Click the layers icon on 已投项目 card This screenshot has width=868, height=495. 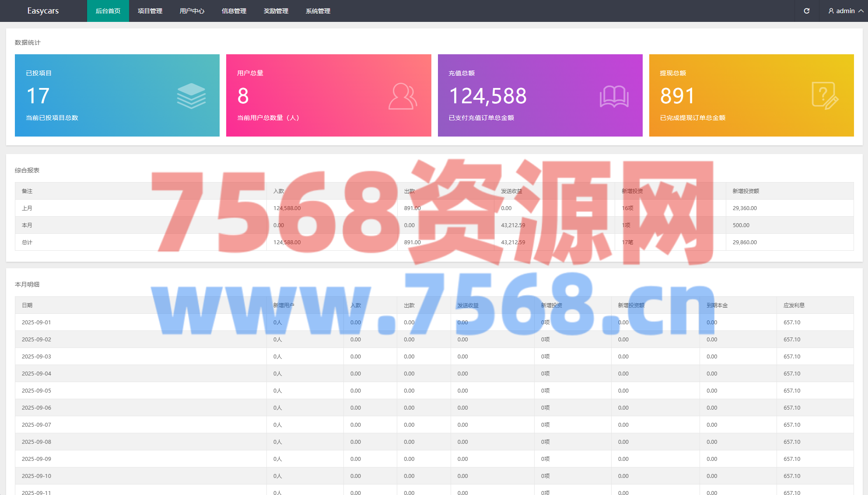pyautogui.click(x=191, y=96)
